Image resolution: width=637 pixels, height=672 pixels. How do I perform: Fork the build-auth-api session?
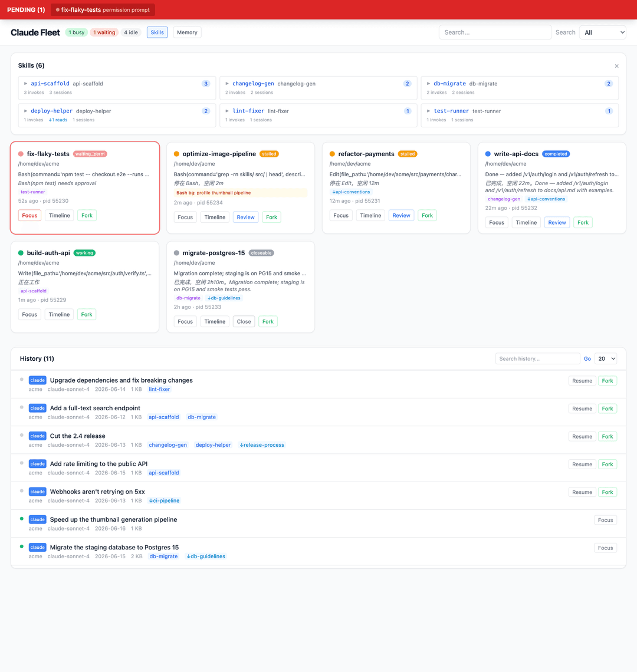pos(87,315)
